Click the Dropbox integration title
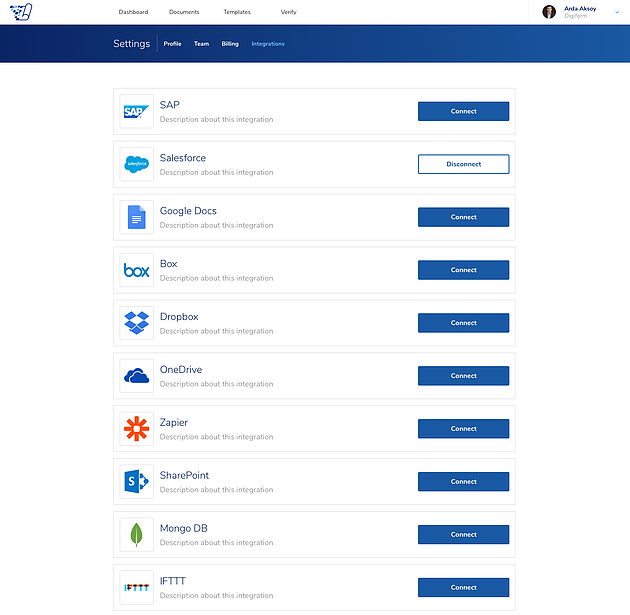This screenshot has height=615, width=630. (x=179, y=317)
